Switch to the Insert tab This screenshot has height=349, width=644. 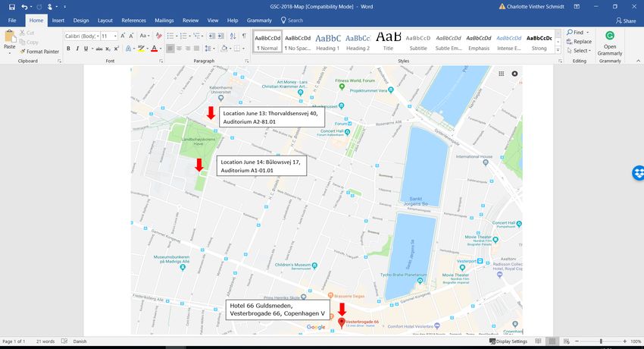coord(58,20)
